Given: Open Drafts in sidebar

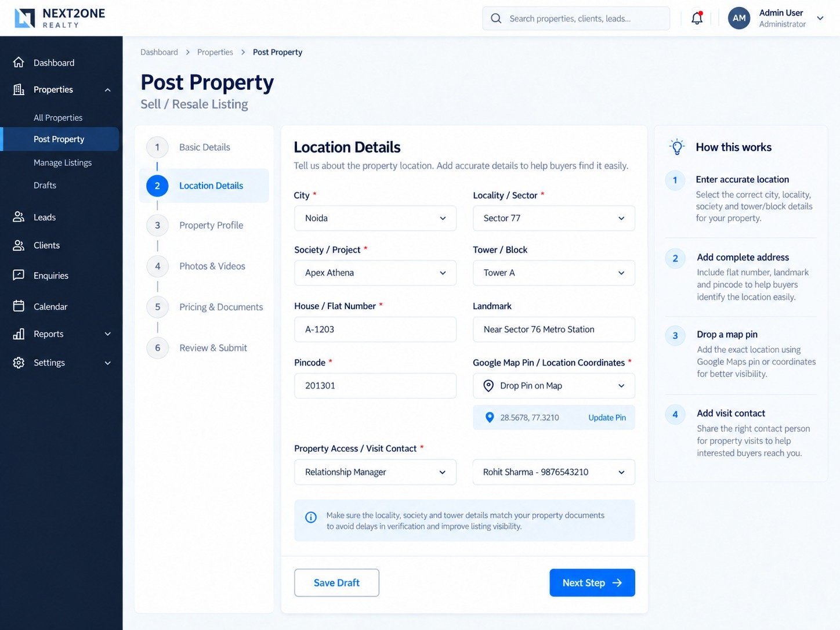Looking at the screenshot, I should (x=45, y=186).
